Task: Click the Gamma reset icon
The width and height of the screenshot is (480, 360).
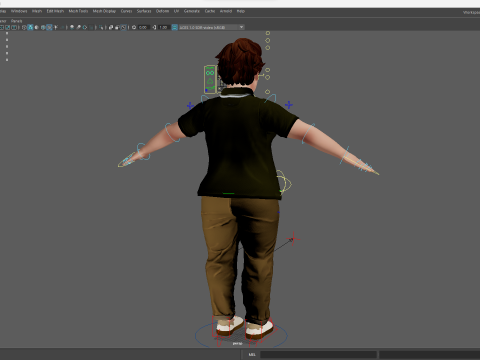Action: (154, 27)
